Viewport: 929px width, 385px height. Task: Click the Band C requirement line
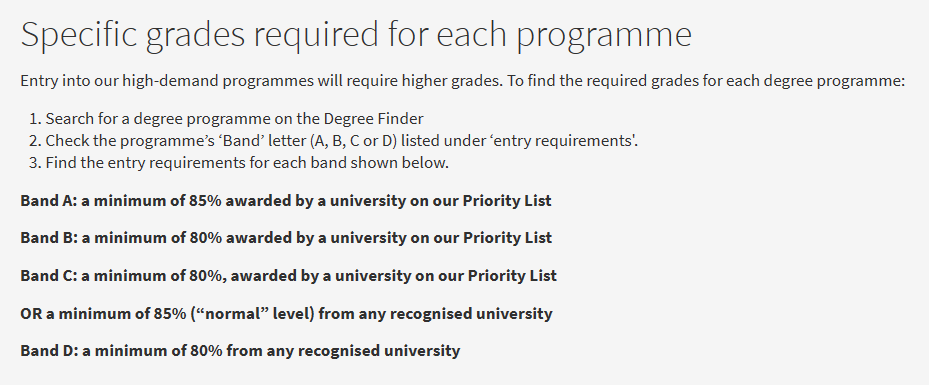point(289,276)
